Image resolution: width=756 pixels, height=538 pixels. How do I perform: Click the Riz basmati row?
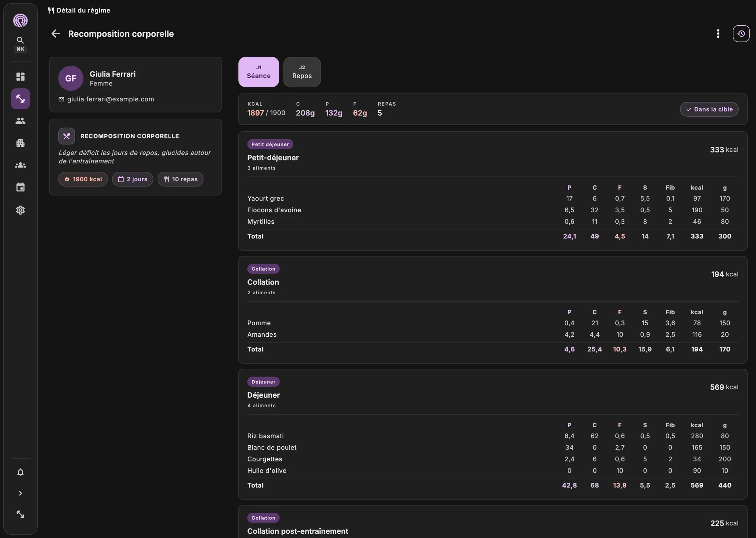[493, 436]
